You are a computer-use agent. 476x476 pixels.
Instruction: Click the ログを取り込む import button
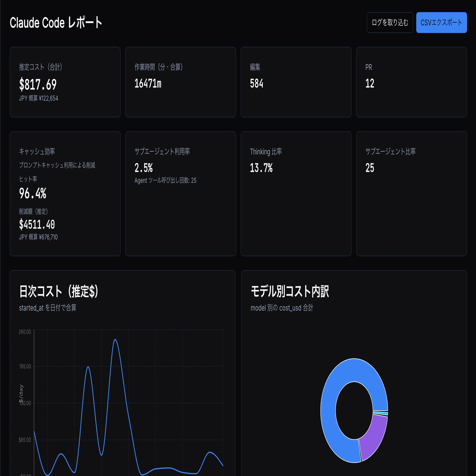390,23
